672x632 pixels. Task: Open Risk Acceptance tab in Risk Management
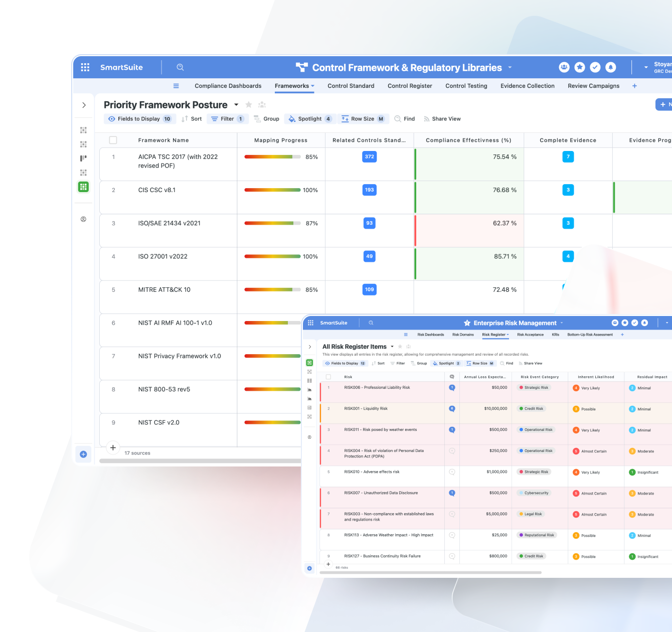point(530,335)
